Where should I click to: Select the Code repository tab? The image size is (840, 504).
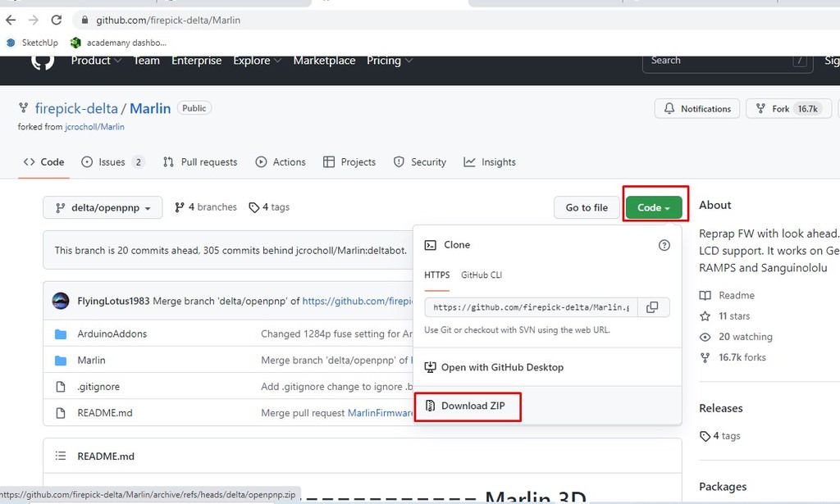click(x=44, y=161)
